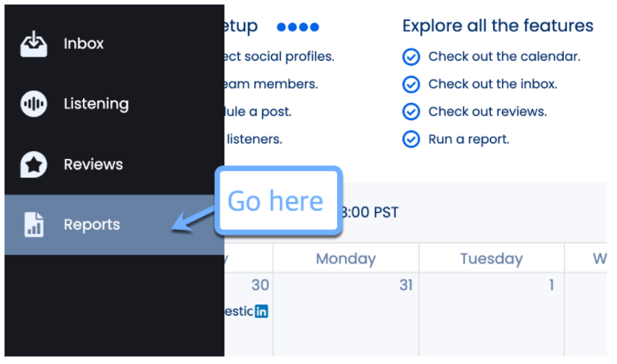617x364 pixels.
Task: Select Listening in the sidebar
Action: 96,104
